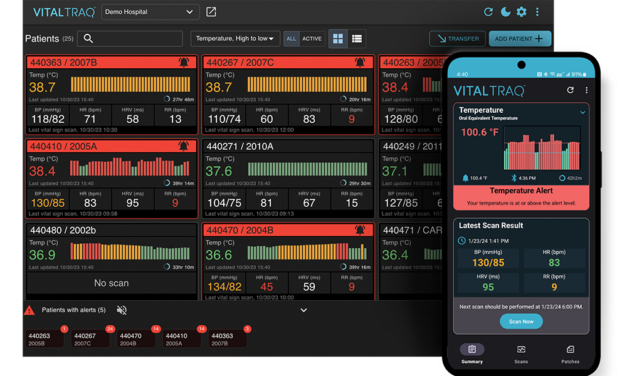Open alert chip 440410 2005A

183,339
